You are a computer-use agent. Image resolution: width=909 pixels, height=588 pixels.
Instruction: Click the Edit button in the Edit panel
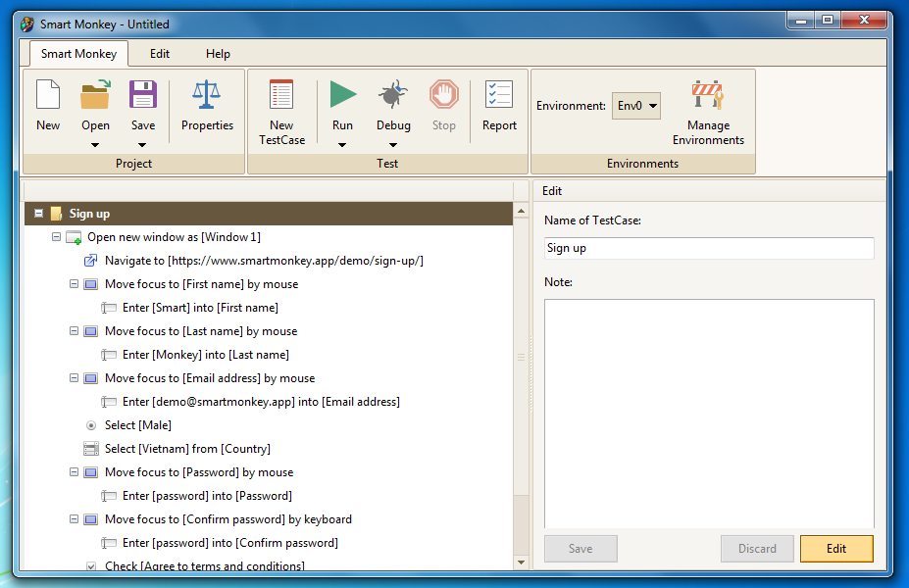click(836, 549)
